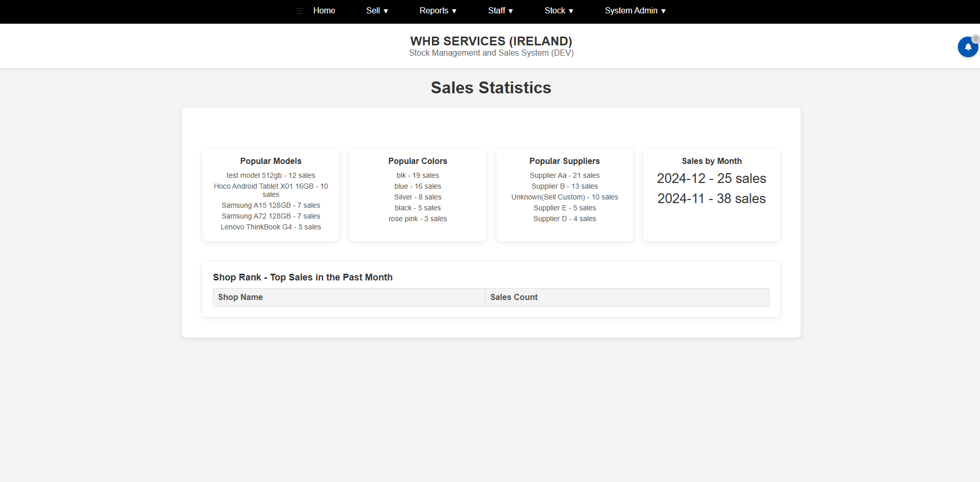This screenshot has width=980, height=482.
Task: Click 'Lenovo ThinkBook G4 - 5 sales'
Action: (x=271, y=227)
